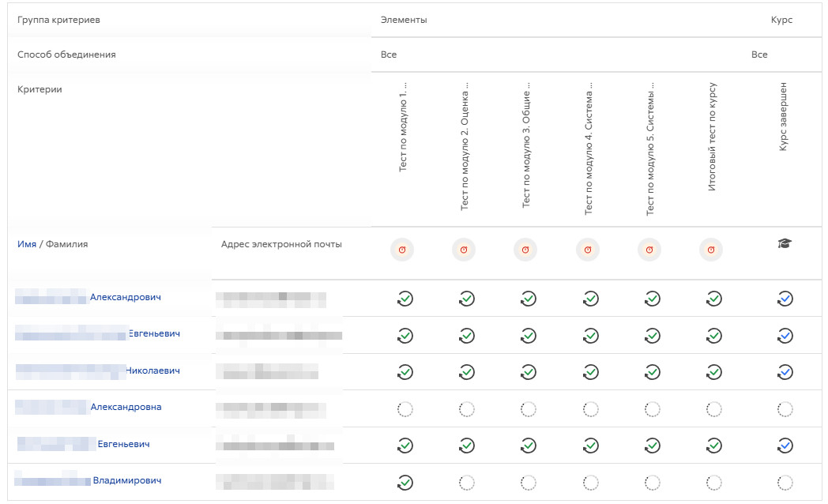Open Итоговый тест по курсу column header
828x504 pixels.
[712, 137]
